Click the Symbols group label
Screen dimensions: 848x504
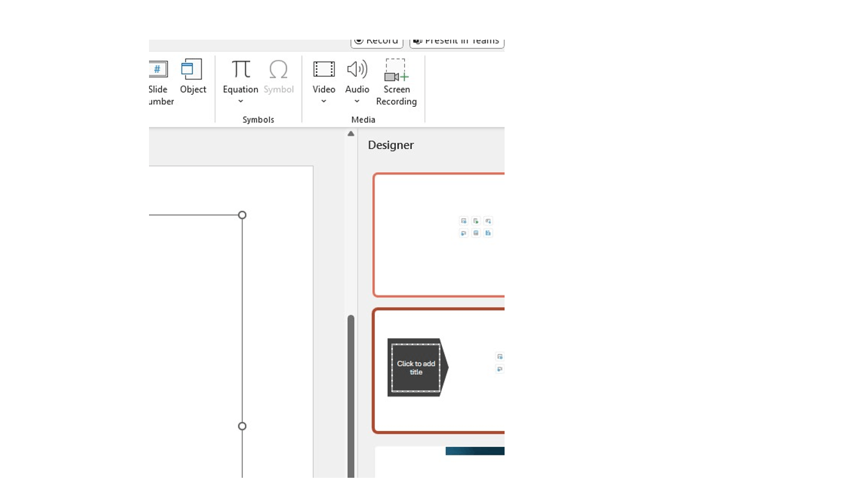pyautogui.click(x=258, y=120)
